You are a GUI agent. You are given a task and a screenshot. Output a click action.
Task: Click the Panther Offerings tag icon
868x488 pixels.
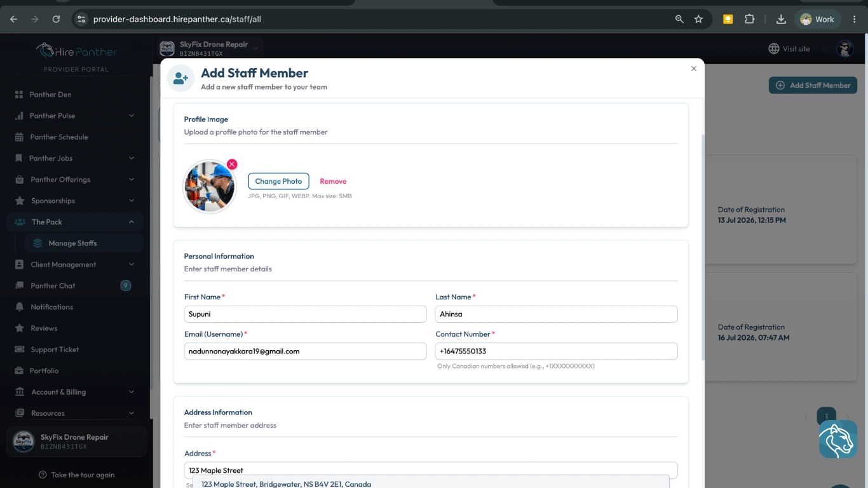(x=19, y=180)
